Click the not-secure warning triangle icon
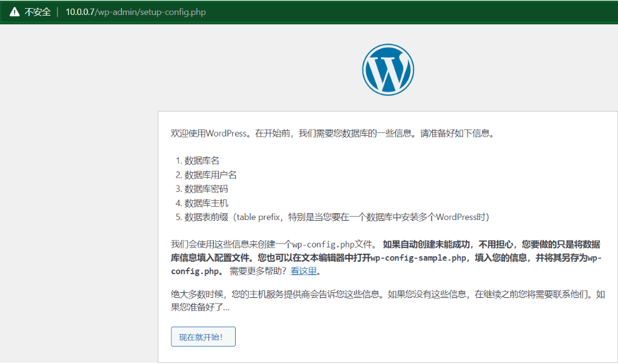 click(14, 12)
